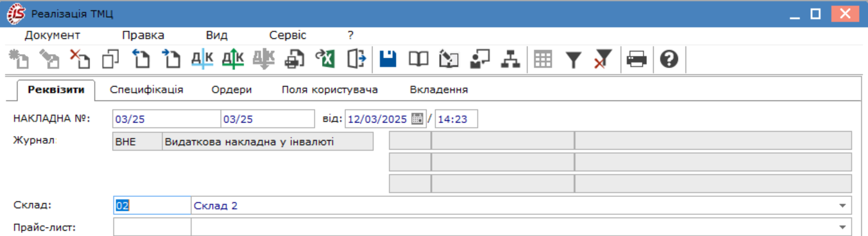Click the НАКЛАДНА № label
Viewport: 868px width, 236px height.
(52, 118)
